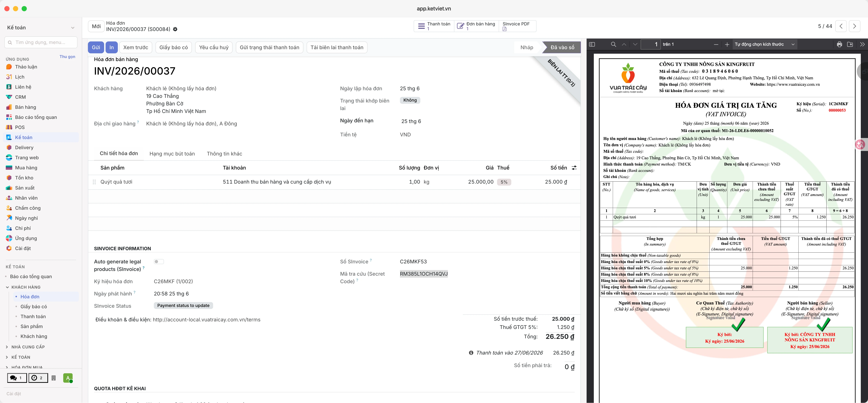Image resolution: width=868 pixels, height=403 pixels.
Task: Switch to Thông tin khác tab
Action: coord(224,154)
